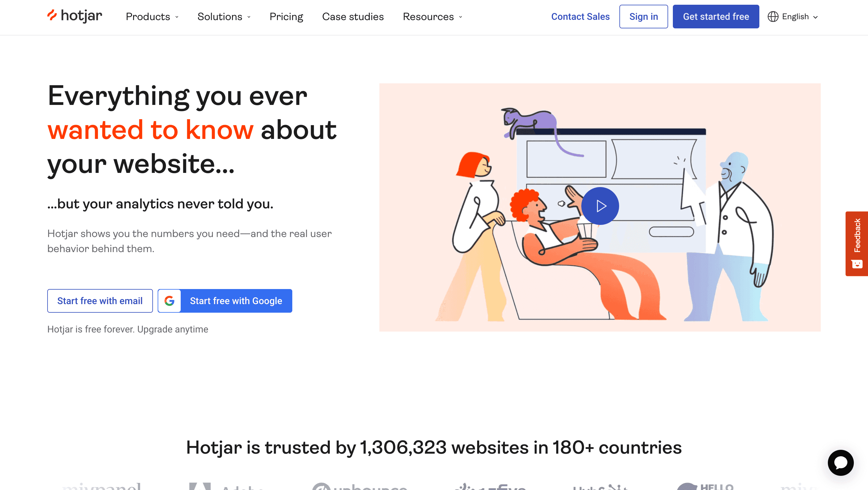
Task: Click the Hotjar logo
Action: click(x=74, y=16)
